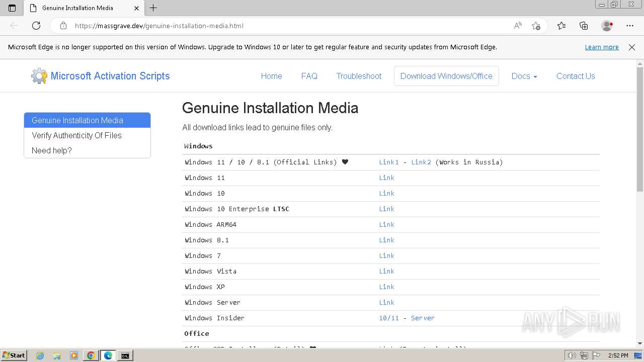This screenshot has width=644, height=362.
Task: Click the page vertical scrollbar thumb
Action: click(640, 129)
